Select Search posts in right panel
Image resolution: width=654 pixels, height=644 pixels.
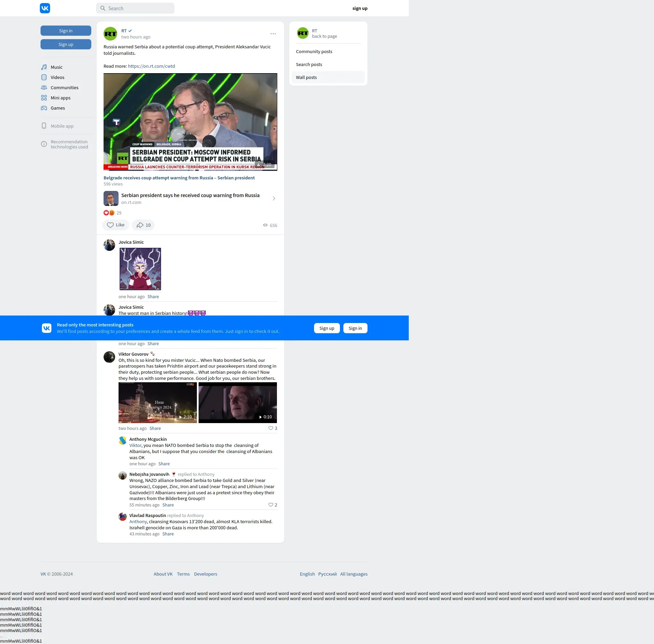pyautogui.click(x=309, y=64)
